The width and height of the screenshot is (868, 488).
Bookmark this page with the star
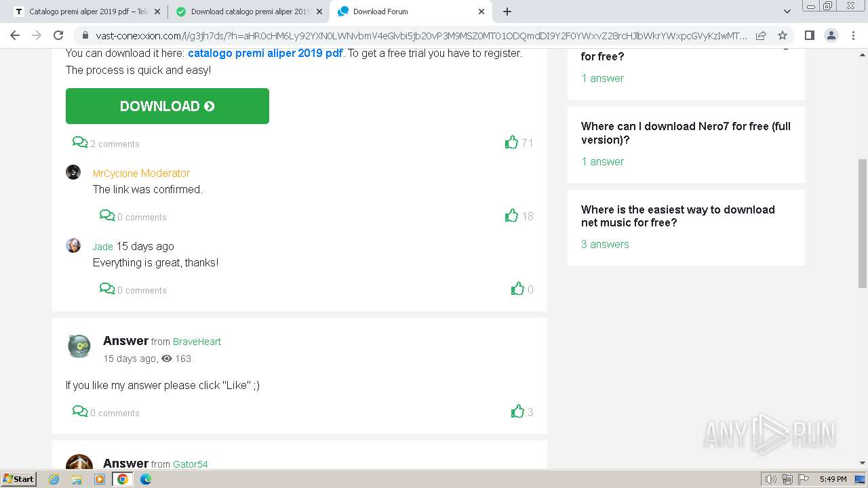(783, 35)
